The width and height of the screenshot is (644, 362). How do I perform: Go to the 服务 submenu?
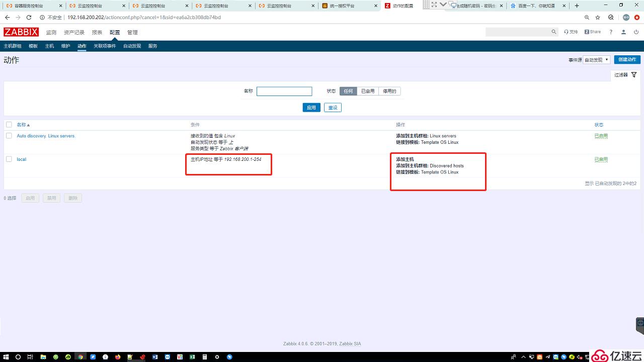[152, 46]
